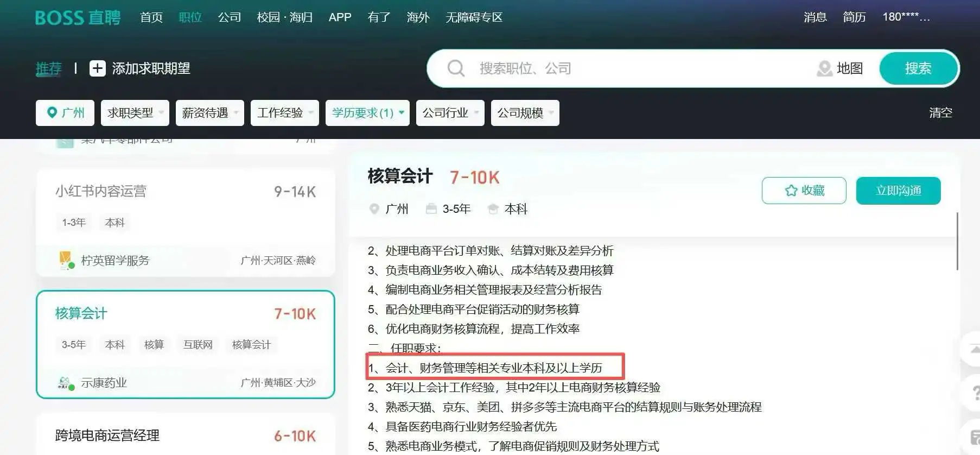980x455 pixels.
Task: Open the 学历要求(1) dropdown
Action: pyautogui.click(x=367, y=113)
